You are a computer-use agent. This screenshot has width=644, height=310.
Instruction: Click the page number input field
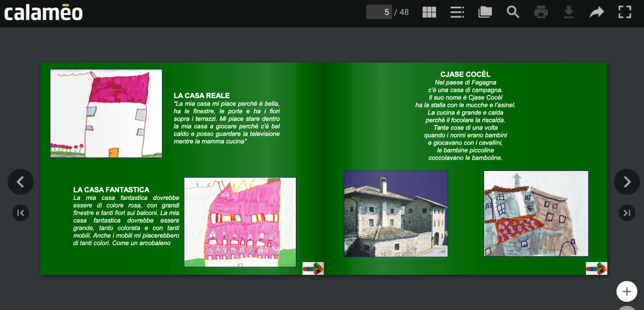pos(379,12)
